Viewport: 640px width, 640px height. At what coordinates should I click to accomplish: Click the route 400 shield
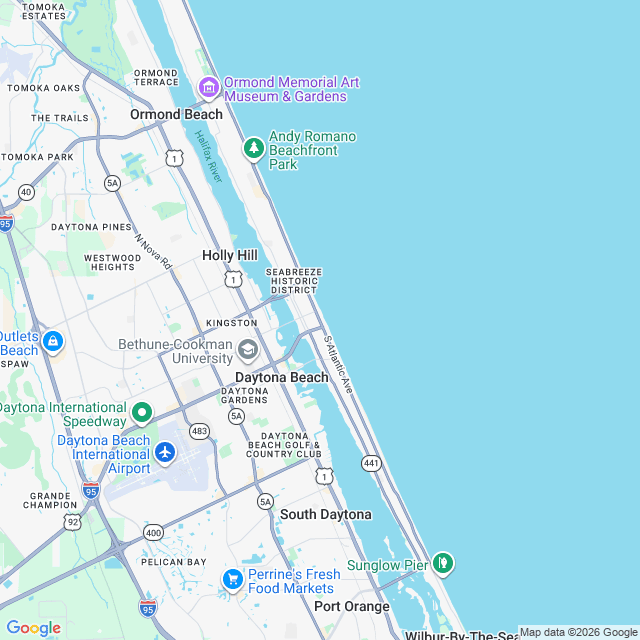[153, 533]
